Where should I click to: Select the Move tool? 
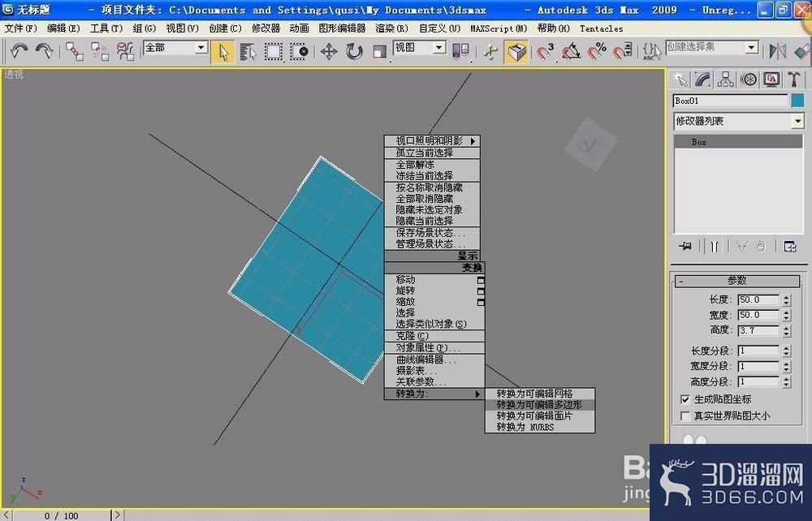[329, 52]
